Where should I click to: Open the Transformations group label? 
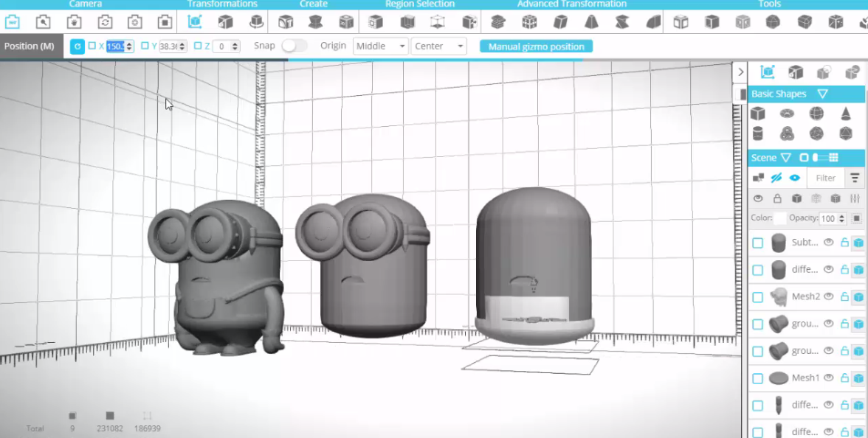pos(222,4)
